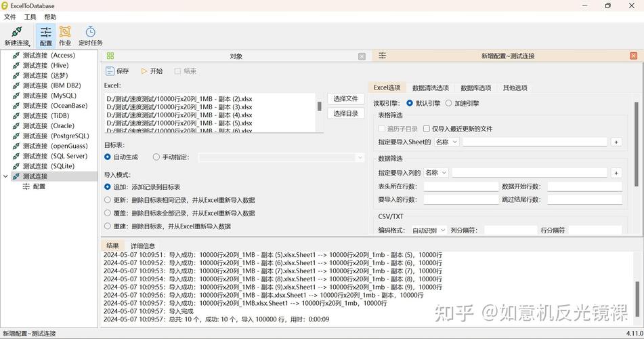Select 默认引擎 read engine

tap(410, 103)
